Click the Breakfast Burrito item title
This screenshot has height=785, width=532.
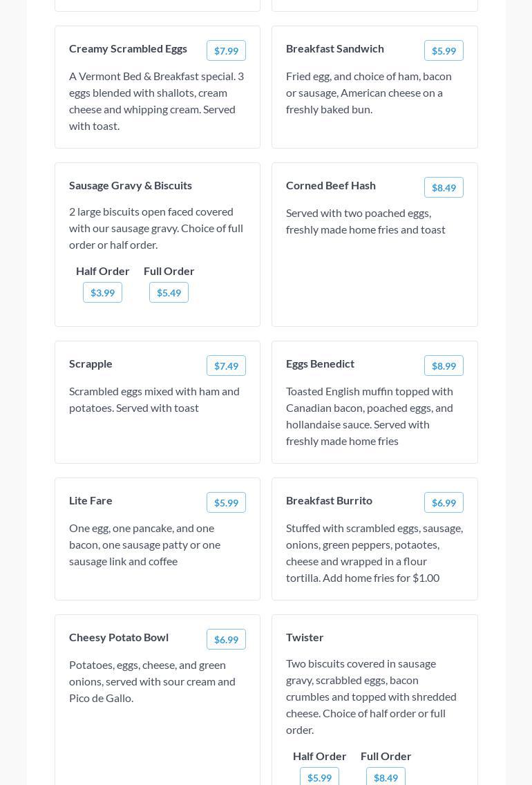329,500
